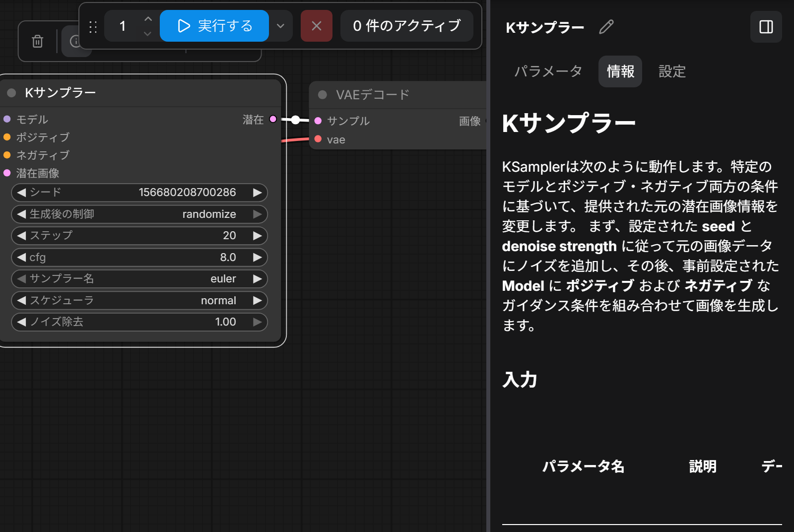This screenshot has width=794, height=532.
Task: Click the サンプル input socket on VAEデコード
Action: click(318, 121)
